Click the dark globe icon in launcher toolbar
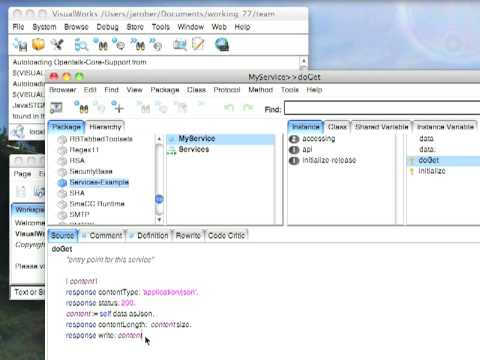The height and width of the screenshot is (360, 480). point(222,44)
